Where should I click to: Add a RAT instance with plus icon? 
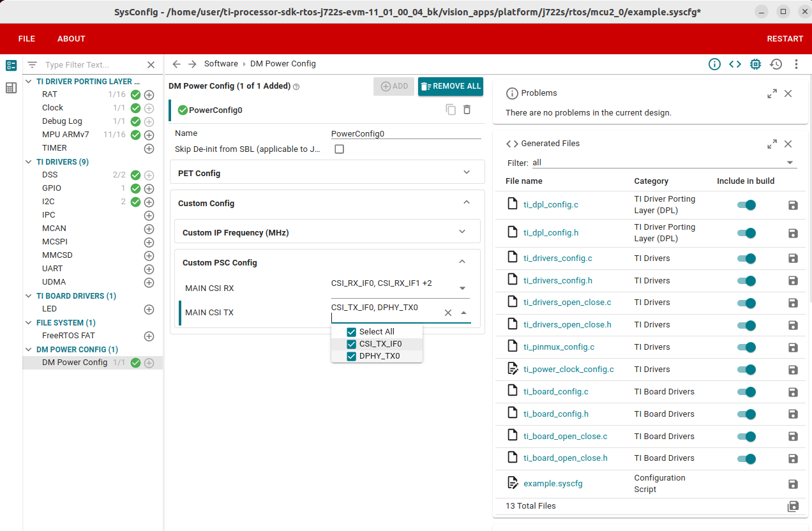pyautogui.click(x=149, y=94)
